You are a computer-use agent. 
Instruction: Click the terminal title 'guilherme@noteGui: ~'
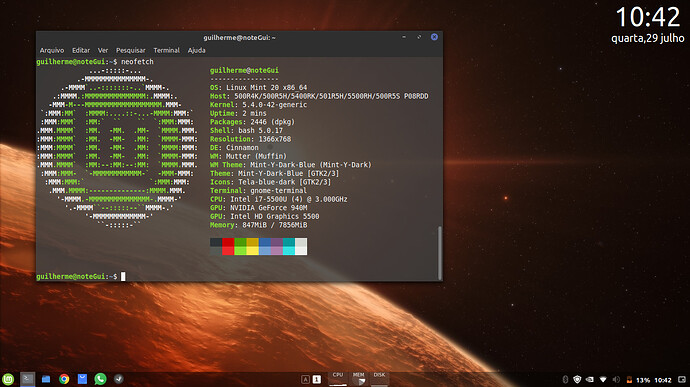239,37
